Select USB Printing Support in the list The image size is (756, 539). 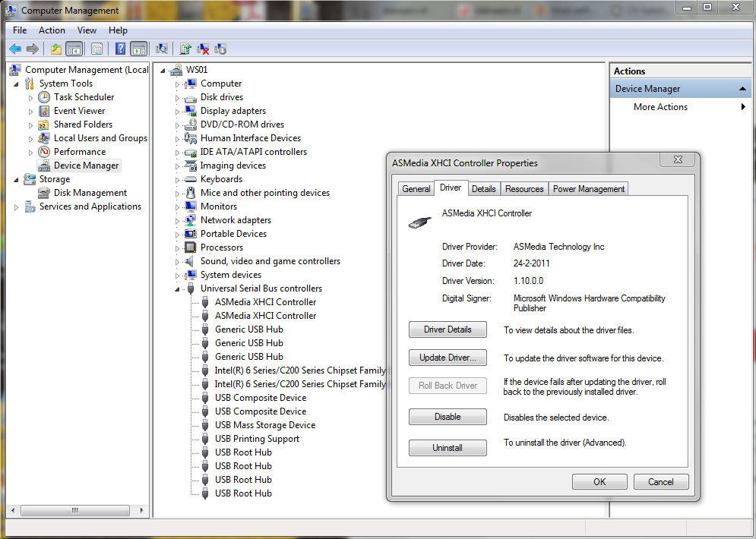click(x=257, y=439)
